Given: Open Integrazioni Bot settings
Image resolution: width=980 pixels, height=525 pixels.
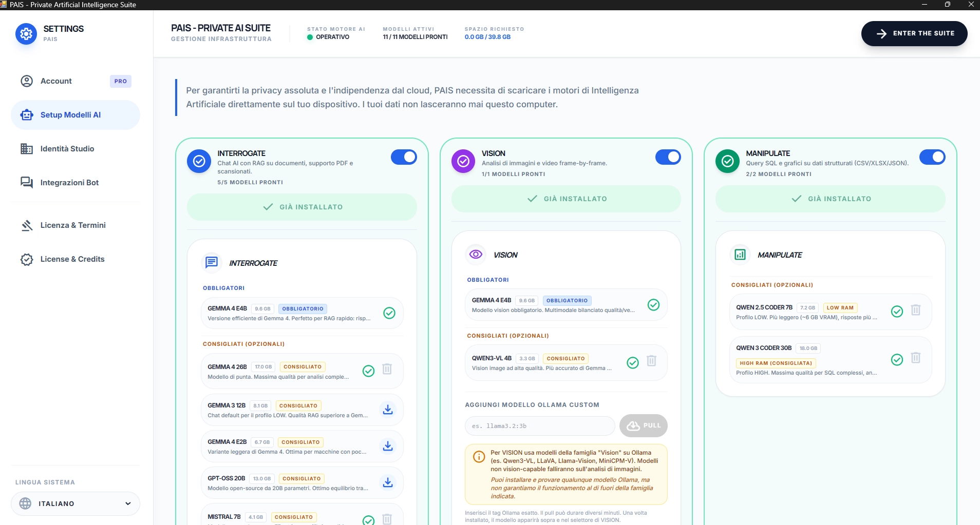Looking at the screenshot, I should (76, 183).
